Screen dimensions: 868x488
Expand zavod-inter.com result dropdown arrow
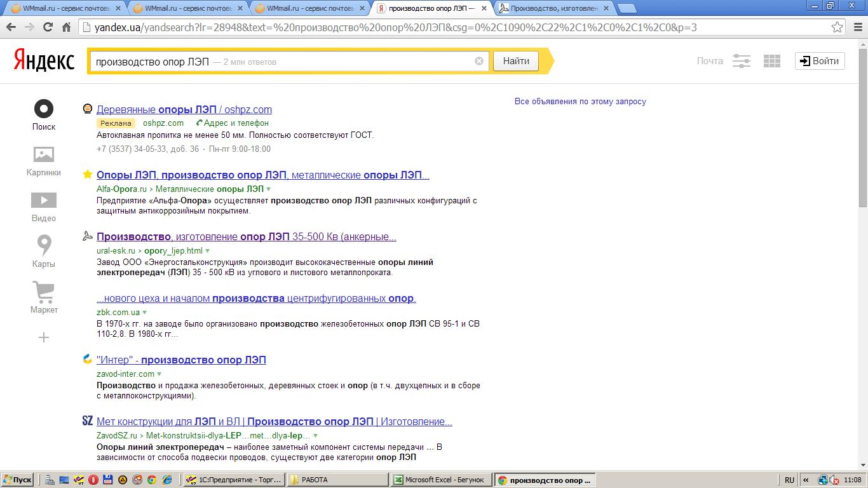(159, 374)
